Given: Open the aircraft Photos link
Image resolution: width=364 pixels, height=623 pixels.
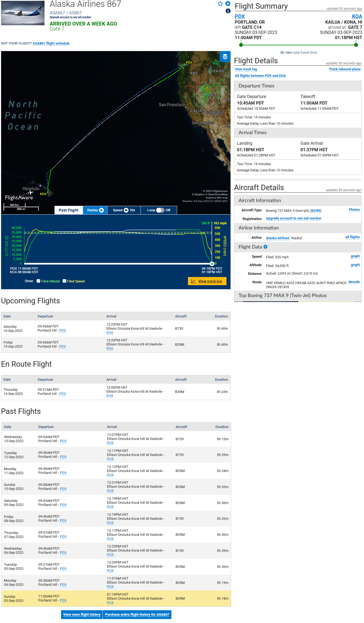Looking at the screenshot, I should [x=354, y=210].
